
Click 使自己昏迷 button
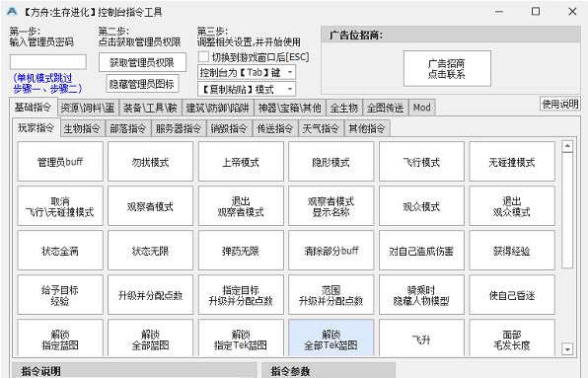pos(512,295)
